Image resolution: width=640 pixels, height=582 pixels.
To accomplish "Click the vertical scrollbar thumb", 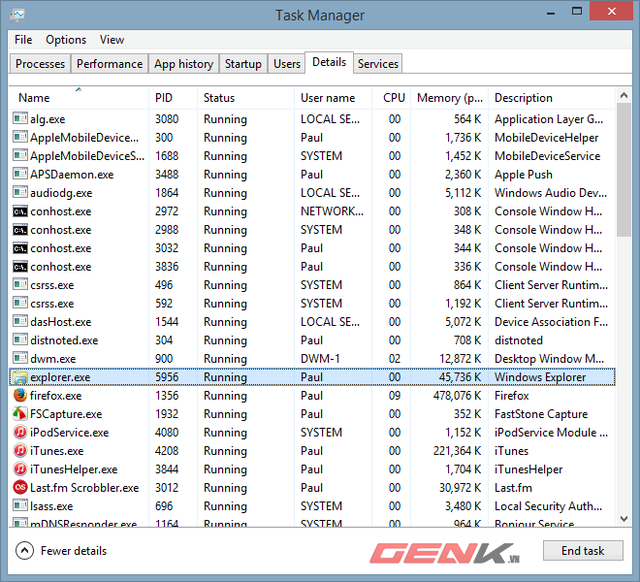I will pos(624,169).
